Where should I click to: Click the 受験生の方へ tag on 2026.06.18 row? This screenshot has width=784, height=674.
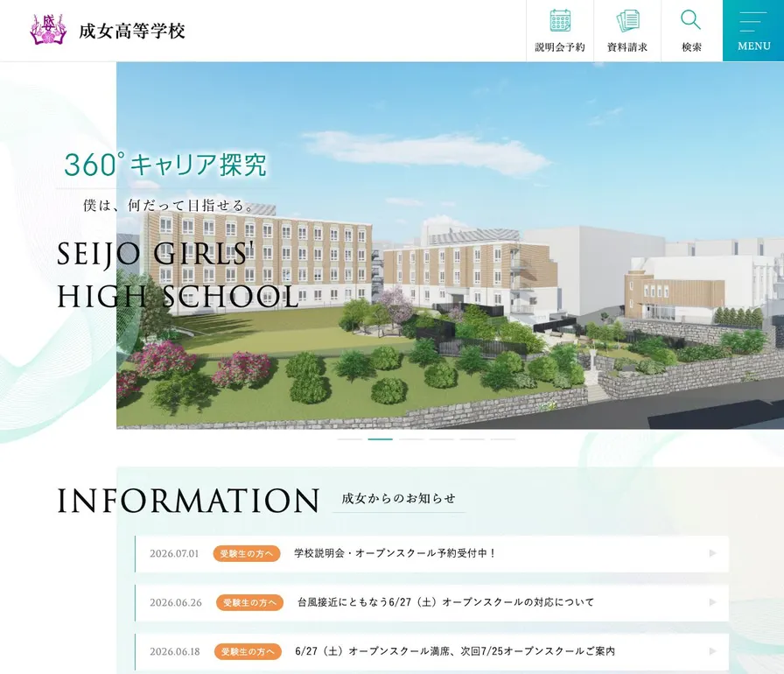coord(248,651)
